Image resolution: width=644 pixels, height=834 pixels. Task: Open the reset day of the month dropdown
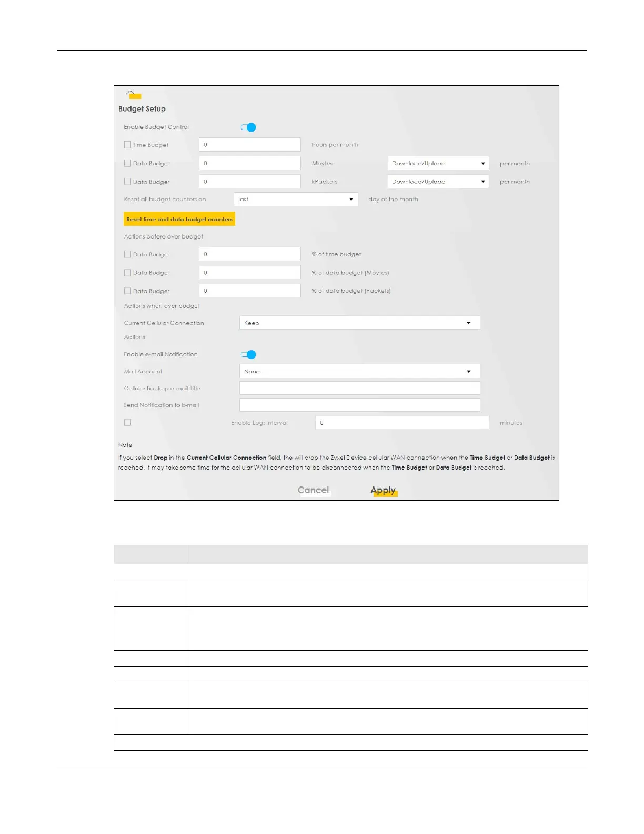[296, 199]
